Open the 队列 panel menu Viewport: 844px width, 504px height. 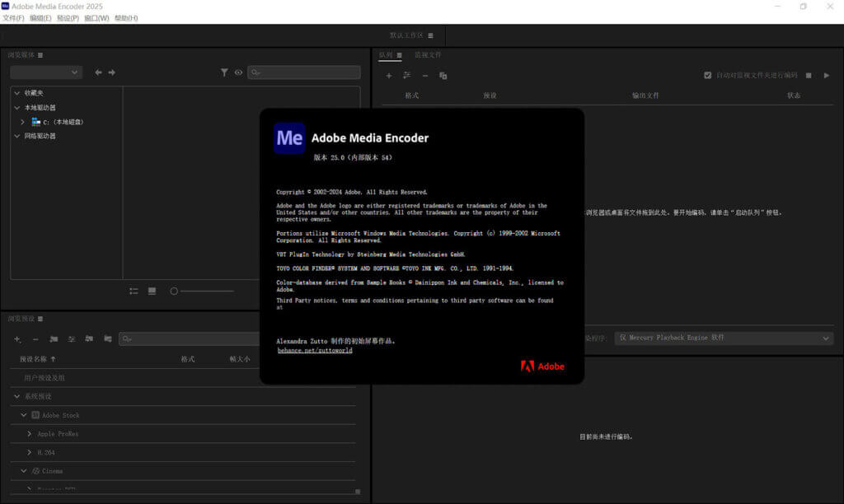tap(400, 54)
